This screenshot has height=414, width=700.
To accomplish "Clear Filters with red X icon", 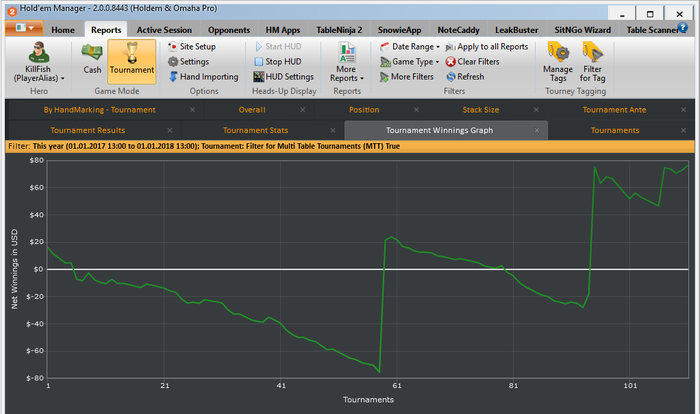I will click(472, 62).
